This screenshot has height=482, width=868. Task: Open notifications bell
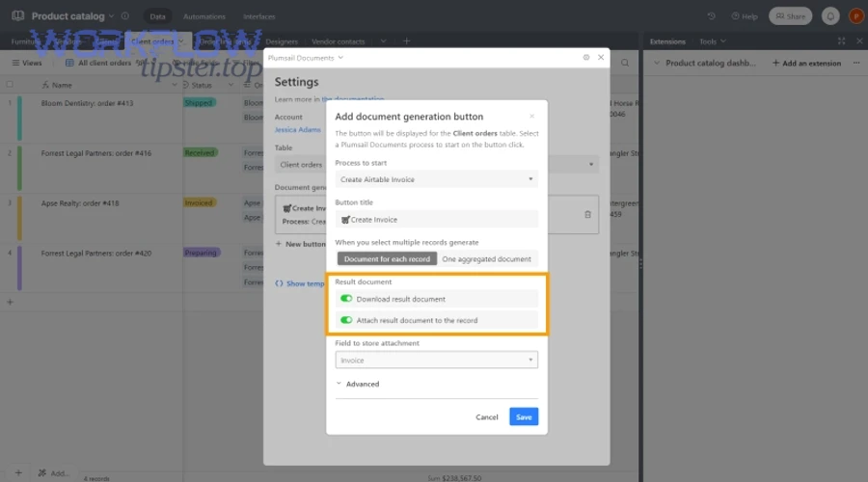pyautogui.click(x=830, y=16)
